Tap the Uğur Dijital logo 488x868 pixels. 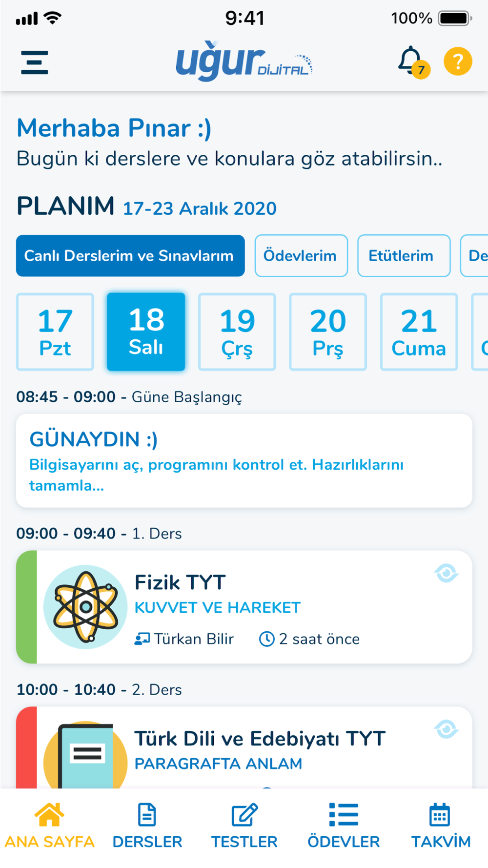coord(244,62)
